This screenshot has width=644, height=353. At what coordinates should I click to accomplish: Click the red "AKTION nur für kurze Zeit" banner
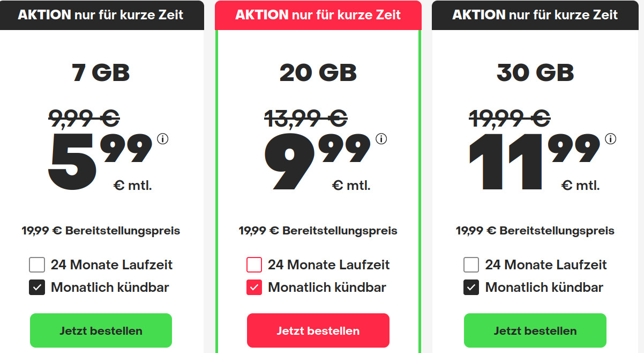318,15
